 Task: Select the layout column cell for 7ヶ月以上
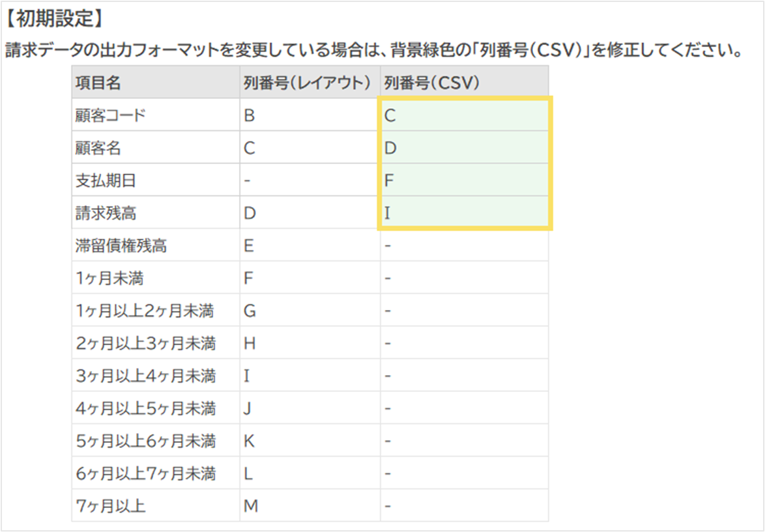(310, 506)
